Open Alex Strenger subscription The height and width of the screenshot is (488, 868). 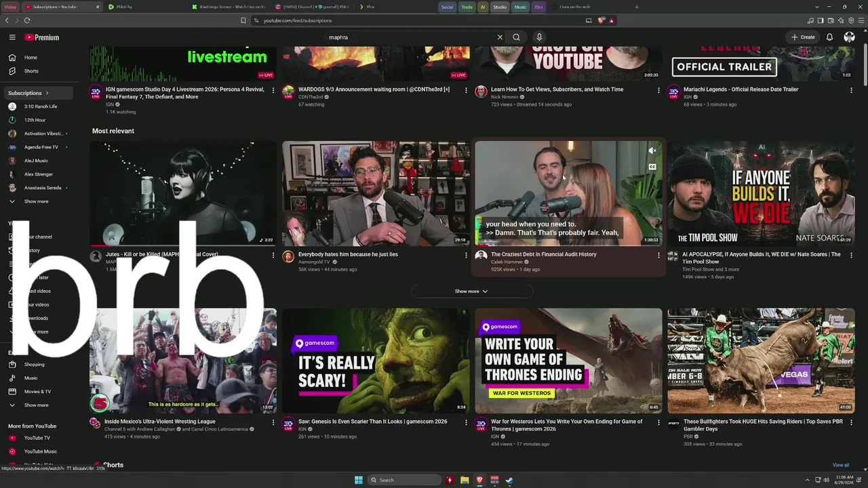(x=39, y=174)
